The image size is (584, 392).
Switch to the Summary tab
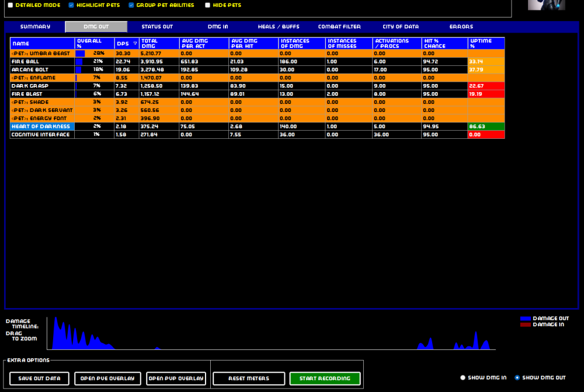[35, 27]
